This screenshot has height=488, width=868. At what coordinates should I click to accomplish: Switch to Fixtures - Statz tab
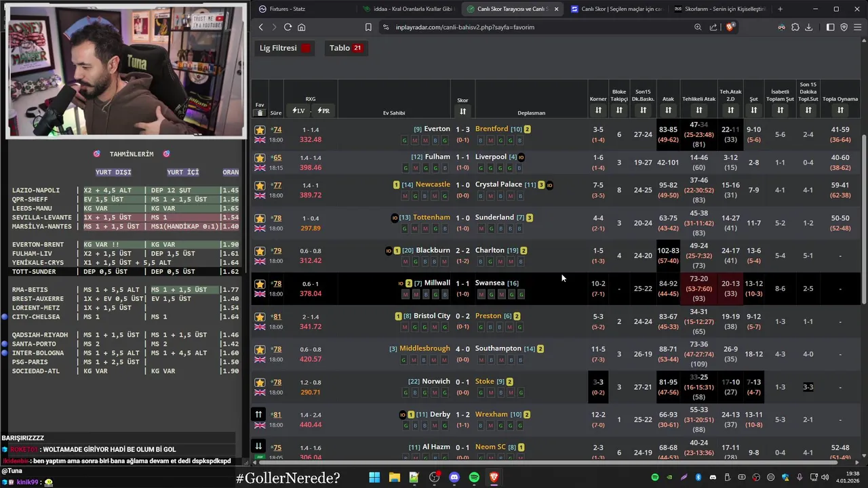304,9
